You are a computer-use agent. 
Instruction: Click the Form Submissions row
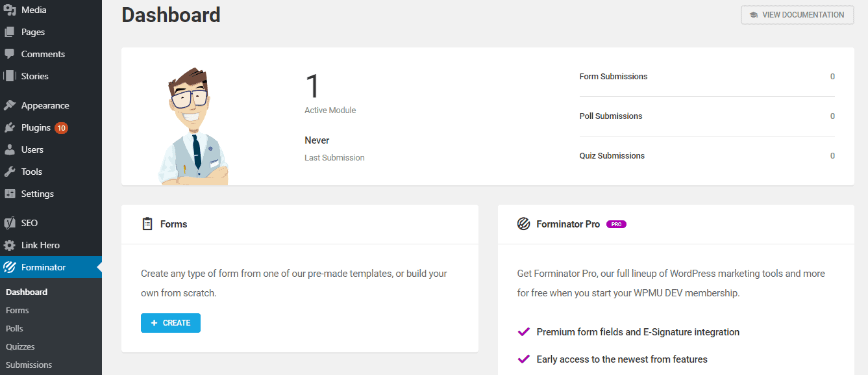tap(707, 77)
